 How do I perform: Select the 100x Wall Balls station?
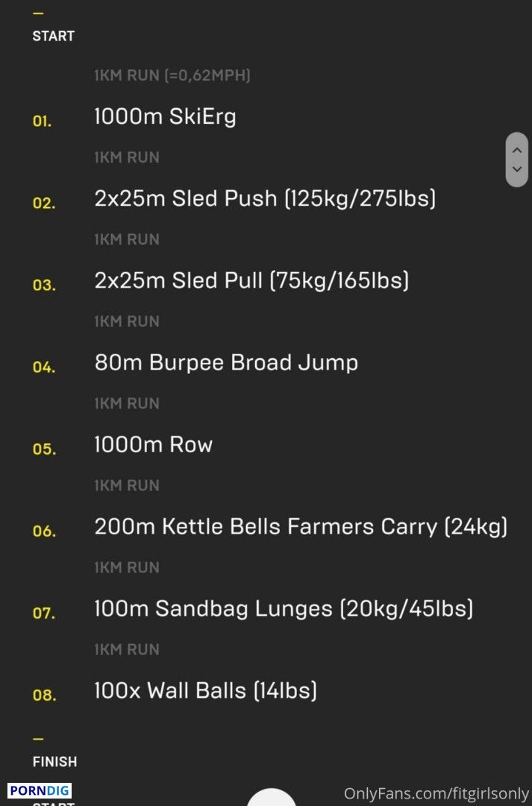(205, 691)
